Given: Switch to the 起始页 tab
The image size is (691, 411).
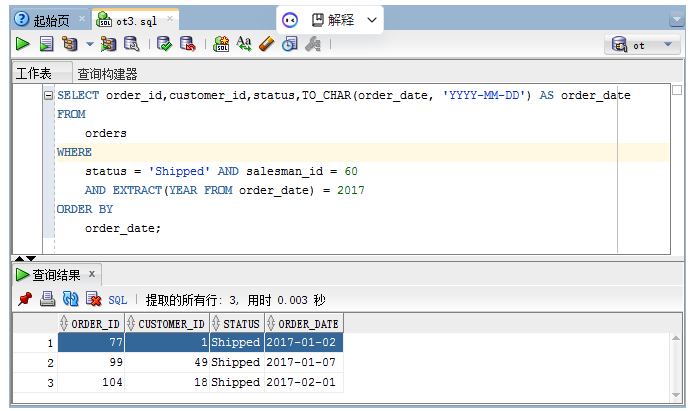Looking at the screenshot, I should tap(45, 20).
